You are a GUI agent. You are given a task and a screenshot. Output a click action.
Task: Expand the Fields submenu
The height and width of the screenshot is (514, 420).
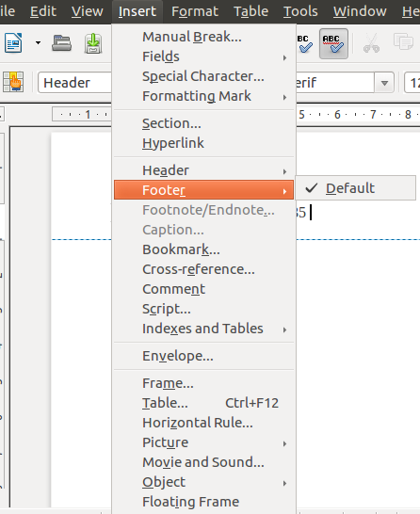point(203,56)
